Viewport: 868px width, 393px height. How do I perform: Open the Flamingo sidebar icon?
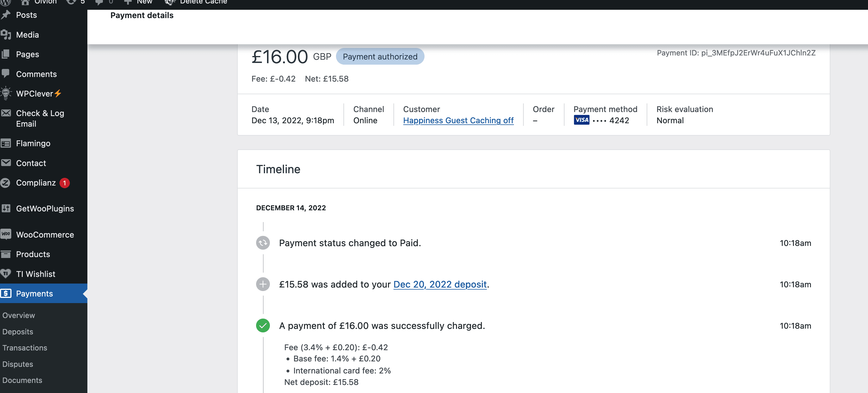tap(6, 143)
